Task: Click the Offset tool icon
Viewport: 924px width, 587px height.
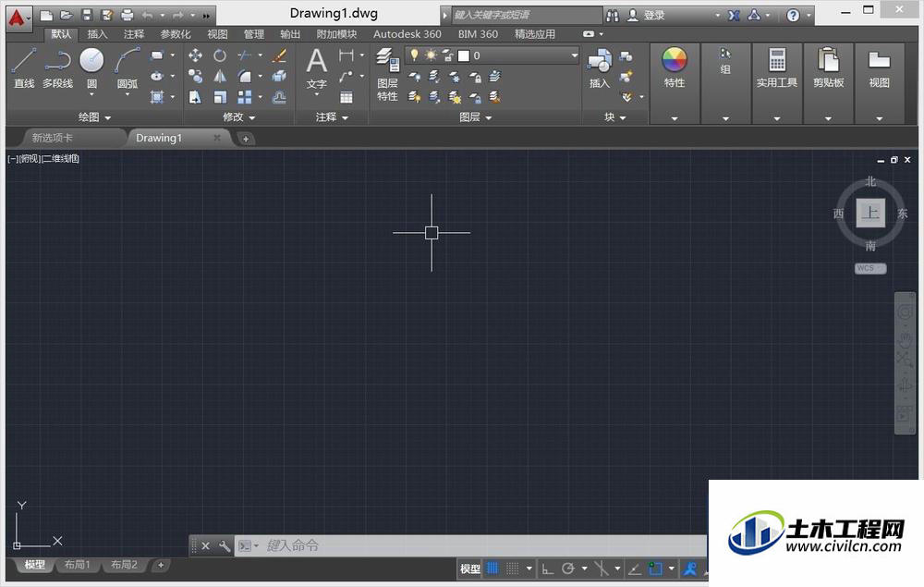Action: pyautogui.click(x=279, y=97)
